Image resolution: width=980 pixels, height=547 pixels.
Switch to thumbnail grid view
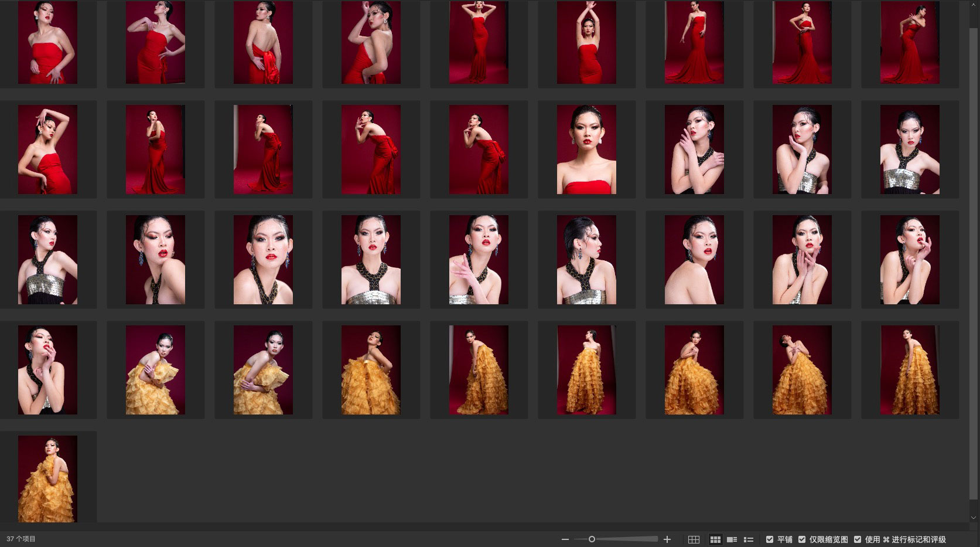coord(715,539)
